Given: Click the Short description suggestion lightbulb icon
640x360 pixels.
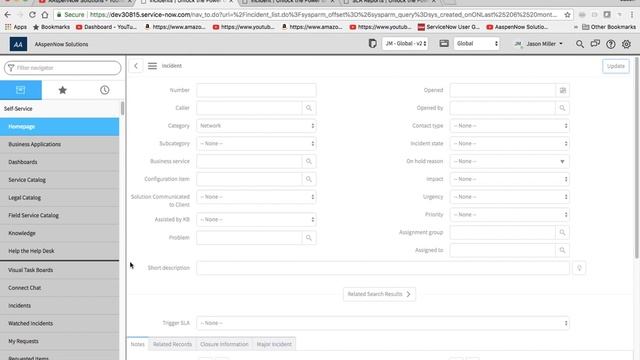Looking at the screenshot, I should (x=579, y=268).
